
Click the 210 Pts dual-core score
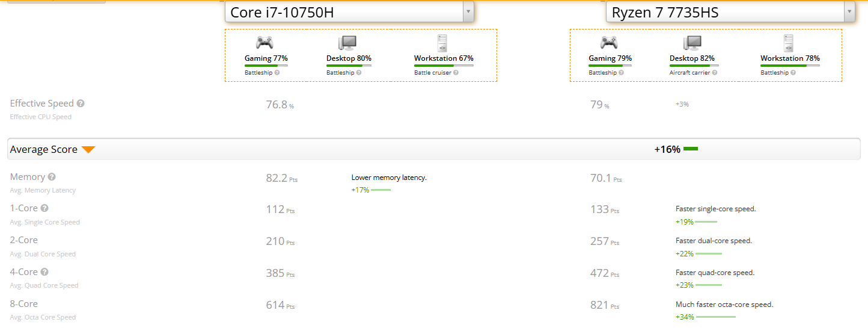[x=280, y=241]
